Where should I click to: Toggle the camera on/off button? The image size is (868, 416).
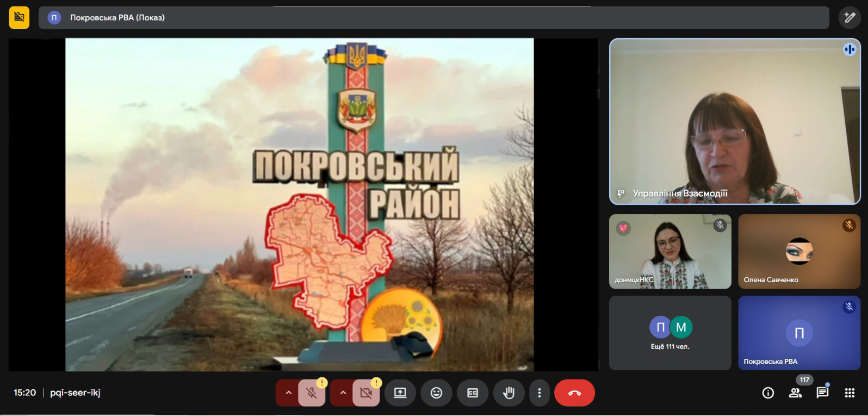point(366,393)
